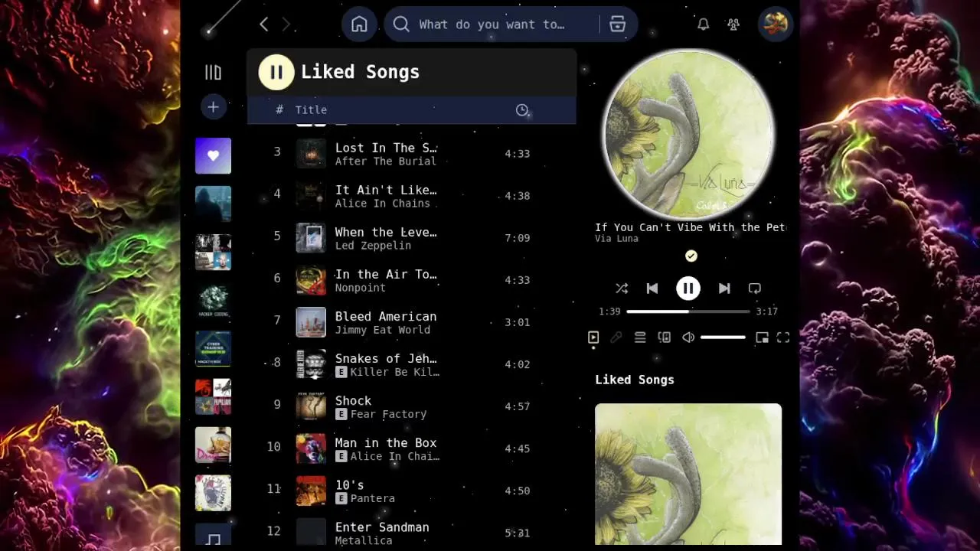Create a playlist with the plus button

tap(214, 107)
